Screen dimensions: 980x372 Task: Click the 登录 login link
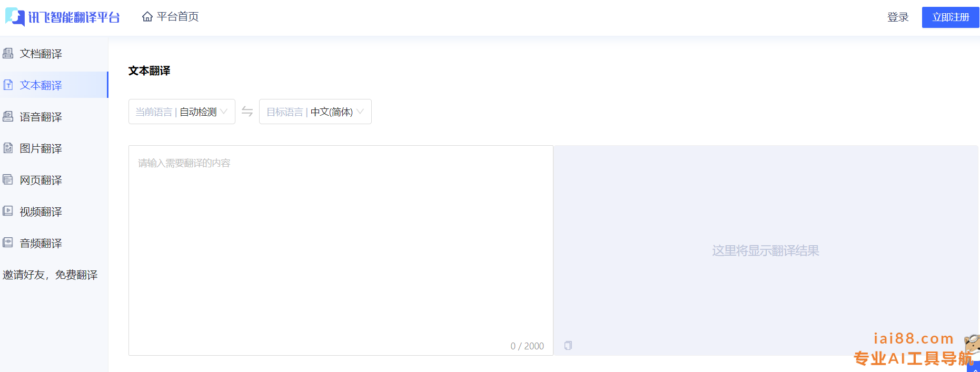click(x=898, y=17)
